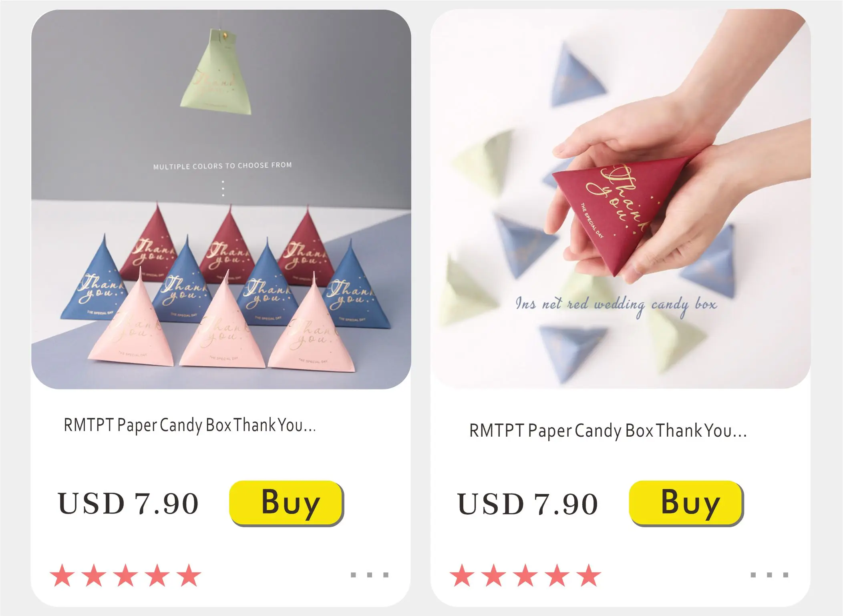This screenshot has width=843, height=616.
Task: Open the left card's three-dot more menu
Action: (x=370, y=575)
